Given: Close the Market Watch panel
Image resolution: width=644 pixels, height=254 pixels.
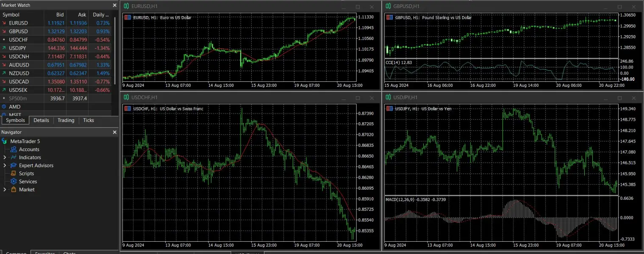Looking at the screenshot, I should (114, 6).
